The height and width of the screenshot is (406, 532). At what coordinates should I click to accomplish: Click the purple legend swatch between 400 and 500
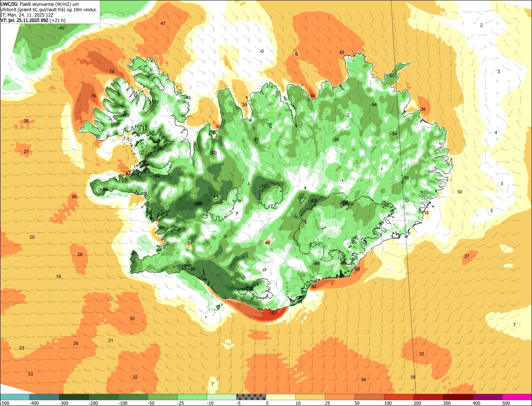(487, 397)
